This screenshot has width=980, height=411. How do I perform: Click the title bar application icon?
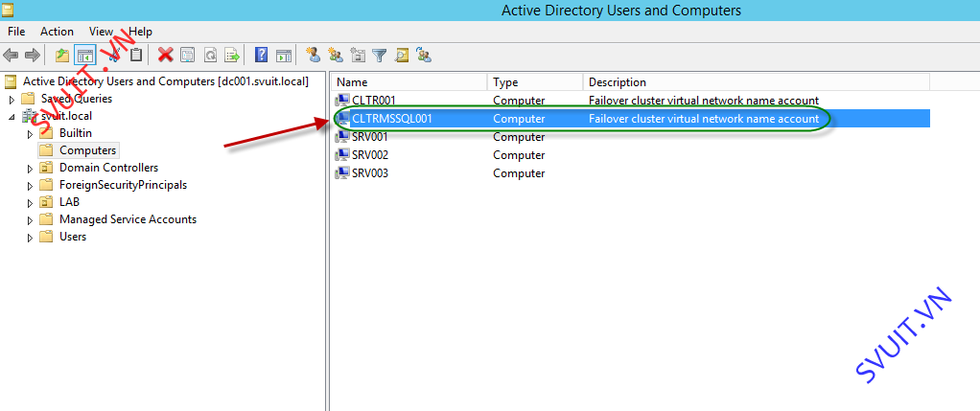click(x=8, y=11)
